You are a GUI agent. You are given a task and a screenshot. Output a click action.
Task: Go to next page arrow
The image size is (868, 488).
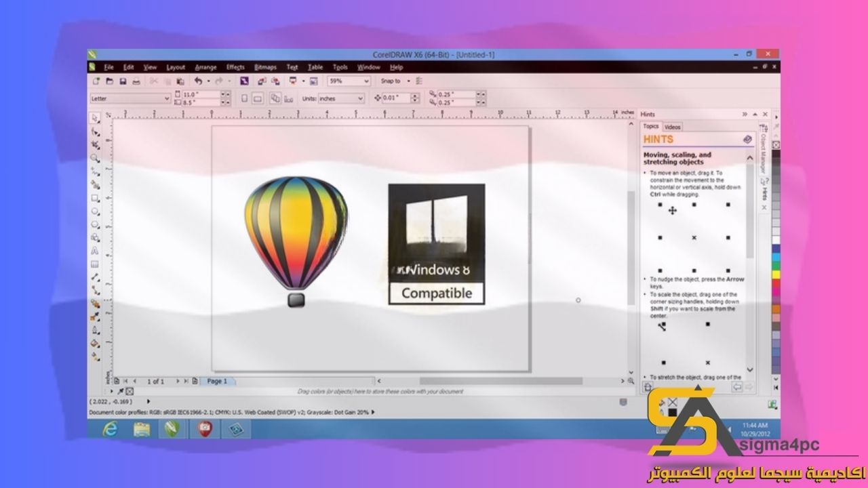[x=178, y=381]
